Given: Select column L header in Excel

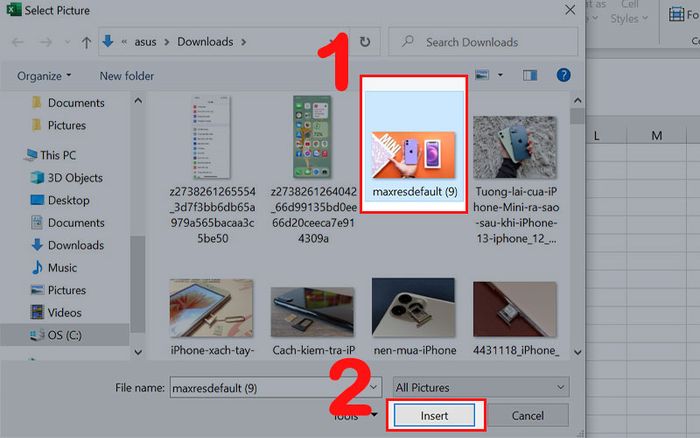Looking at the screenshot, I should pyautogui.click(x=596, y=136).
